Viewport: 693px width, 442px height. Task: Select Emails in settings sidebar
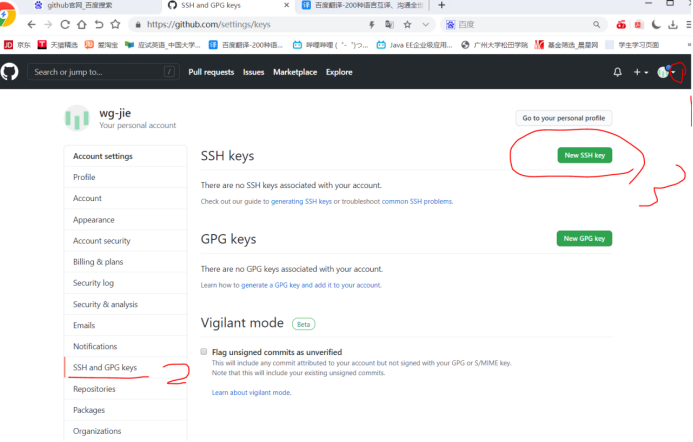tap(126, 325)
